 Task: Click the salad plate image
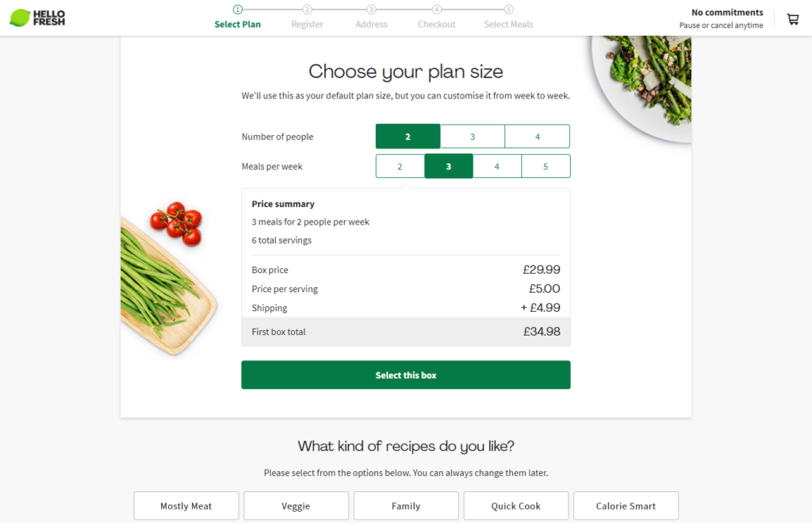point(646,83)
